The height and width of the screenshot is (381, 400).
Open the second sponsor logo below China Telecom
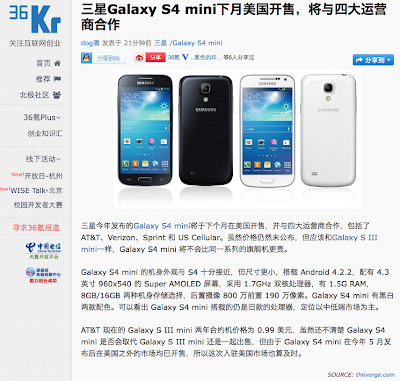43,275
